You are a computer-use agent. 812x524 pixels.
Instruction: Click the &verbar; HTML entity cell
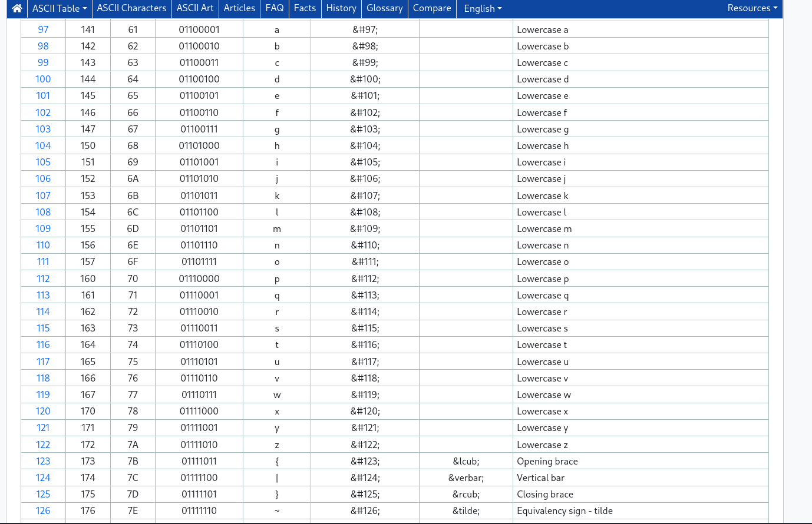coord(466,477)
